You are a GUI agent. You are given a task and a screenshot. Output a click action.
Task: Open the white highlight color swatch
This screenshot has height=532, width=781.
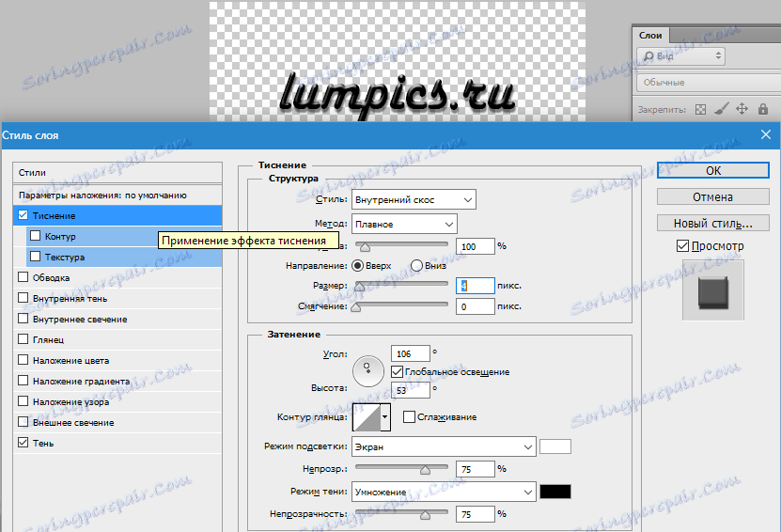[555, 446]
